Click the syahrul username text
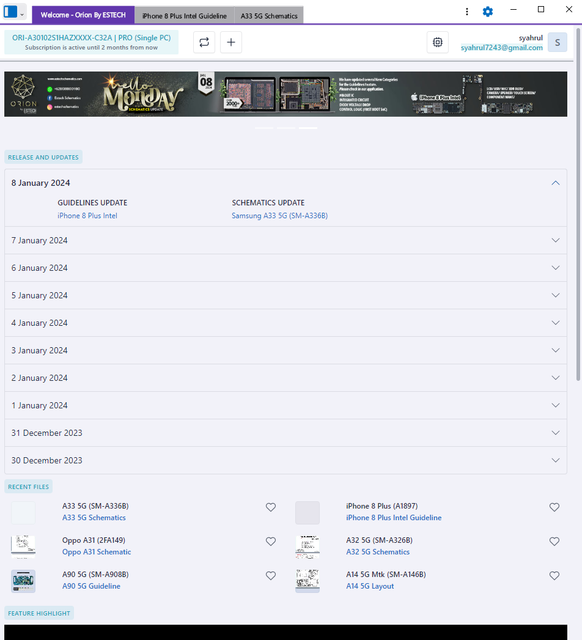Screen dimensions: 582x640 531,38
